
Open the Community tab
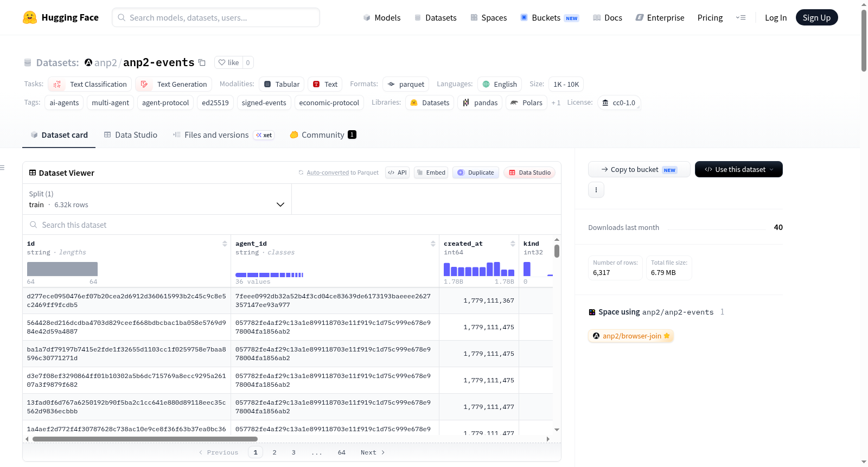pyautogui.click(x=323, y=135)
